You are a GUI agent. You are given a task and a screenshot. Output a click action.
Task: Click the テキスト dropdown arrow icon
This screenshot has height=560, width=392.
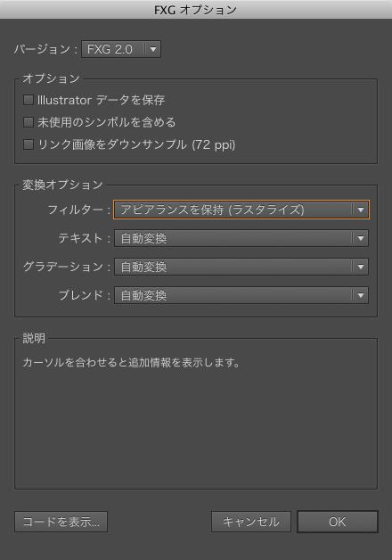point(361,238)
